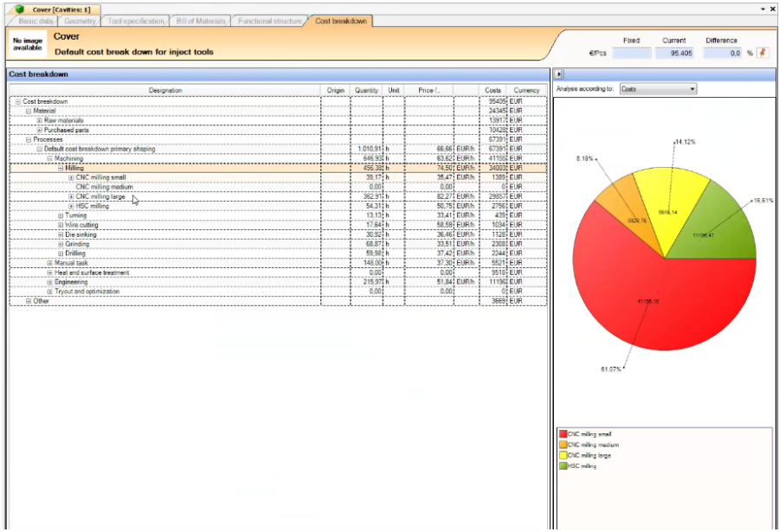This screenshot has height=532, width=779.
Task: Click the arrow button atop the analysis panel
Action: point(558,74)
